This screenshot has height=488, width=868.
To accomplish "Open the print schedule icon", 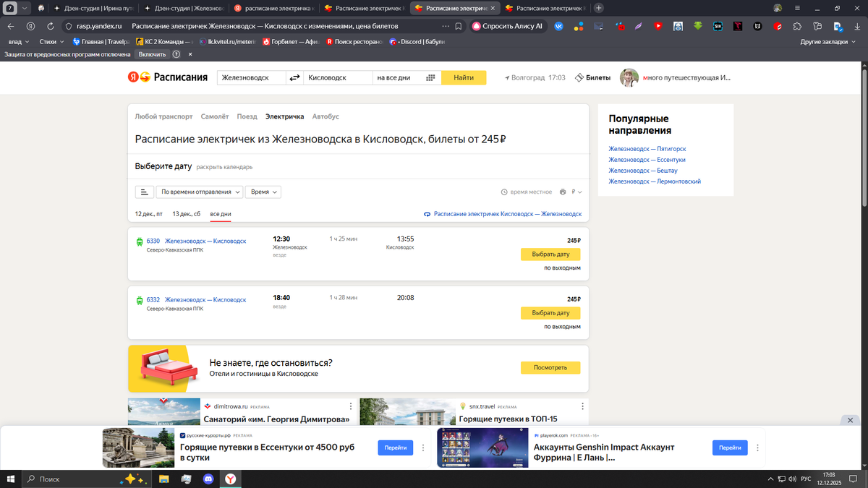I will click(x=563, y=192).
